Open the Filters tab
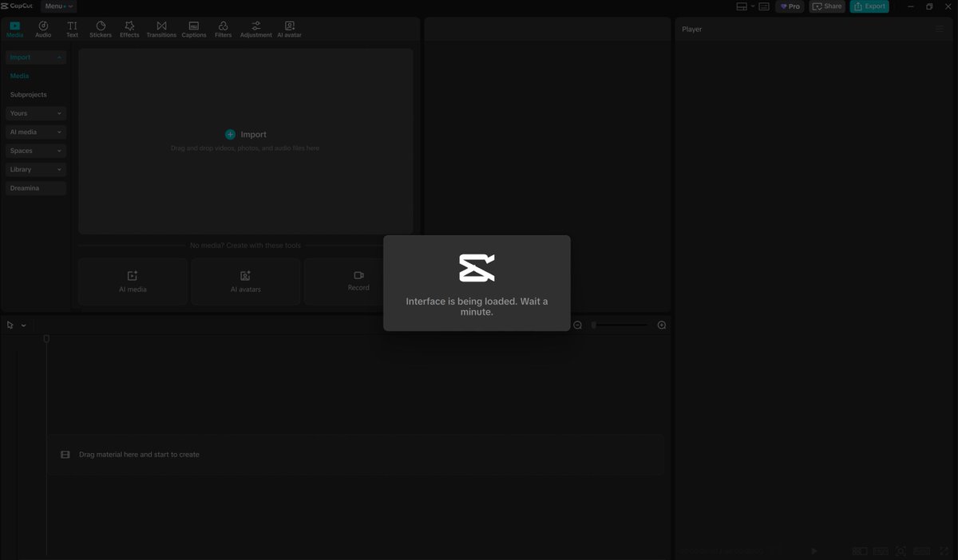958x560 pixels. (x=224, y=30)
